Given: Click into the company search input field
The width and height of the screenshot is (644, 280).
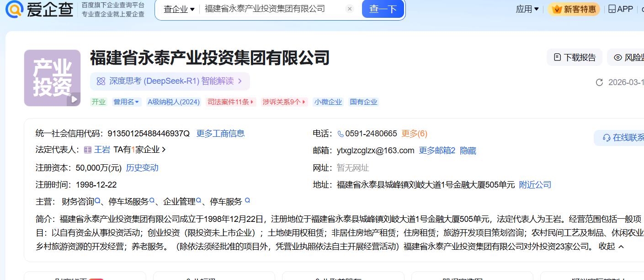Looking at the screenshot, I should (270, 9).
